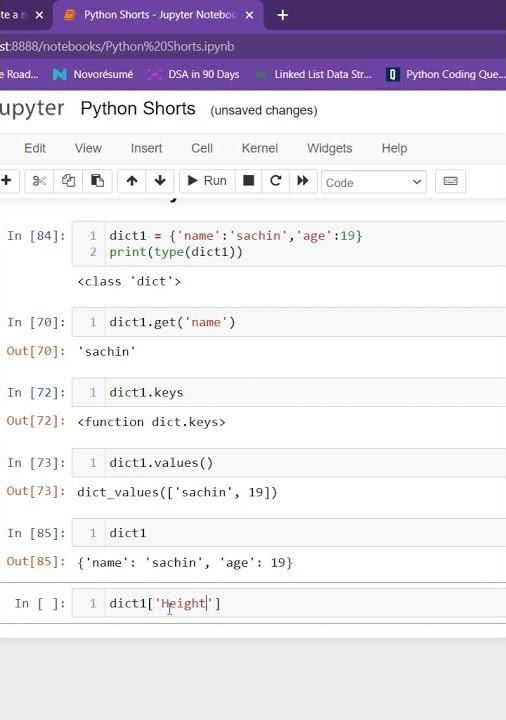Insert cell below plus icon
The height and width of the screenshot is (720, 506).
click(x=6, y=181)
